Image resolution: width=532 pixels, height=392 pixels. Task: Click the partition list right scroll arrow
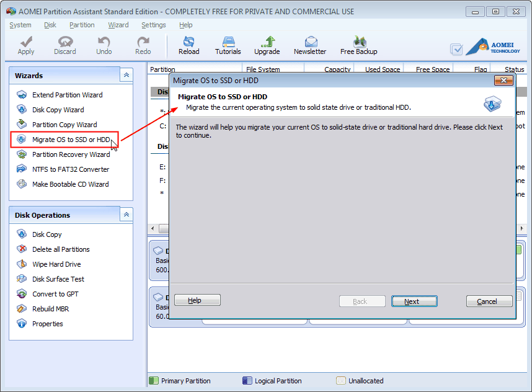[x=521, y=229]
